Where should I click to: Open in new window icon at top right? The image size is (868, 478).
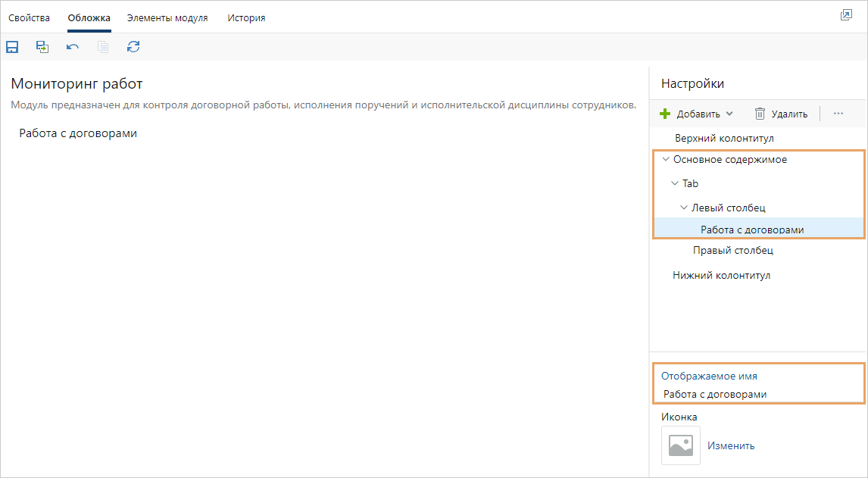pyautogui.click(x=846, y=16)
